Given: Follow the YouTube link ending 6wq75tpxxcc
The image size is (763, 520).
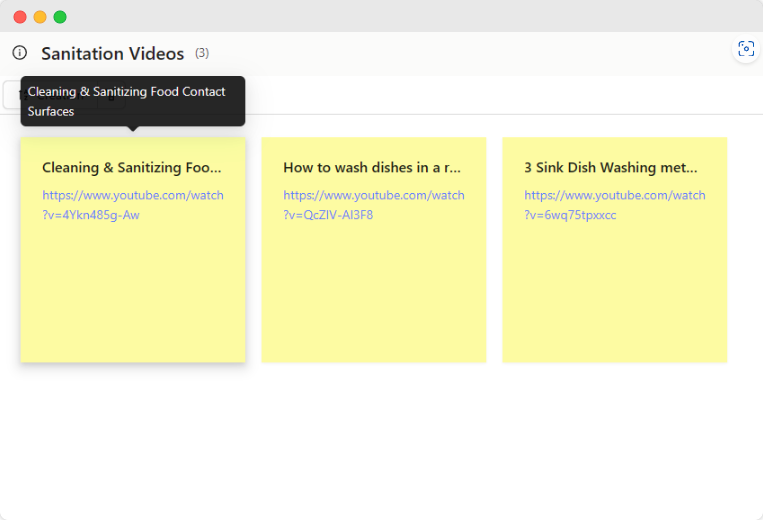Looking at the screenshot, I should (615, 205).
